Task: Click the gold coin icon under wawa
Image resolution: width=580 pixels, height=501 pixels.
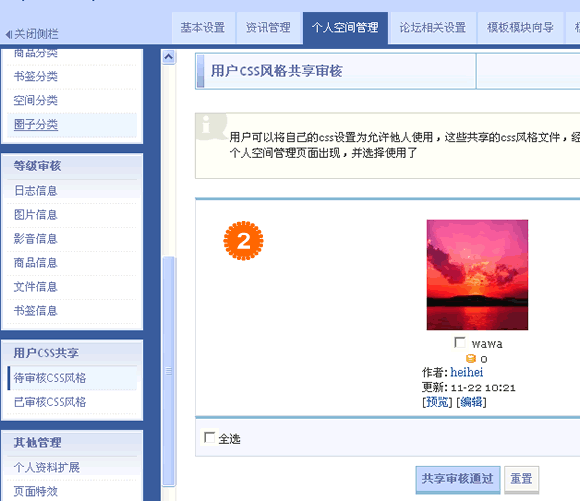Action: [x=471, y=359]
